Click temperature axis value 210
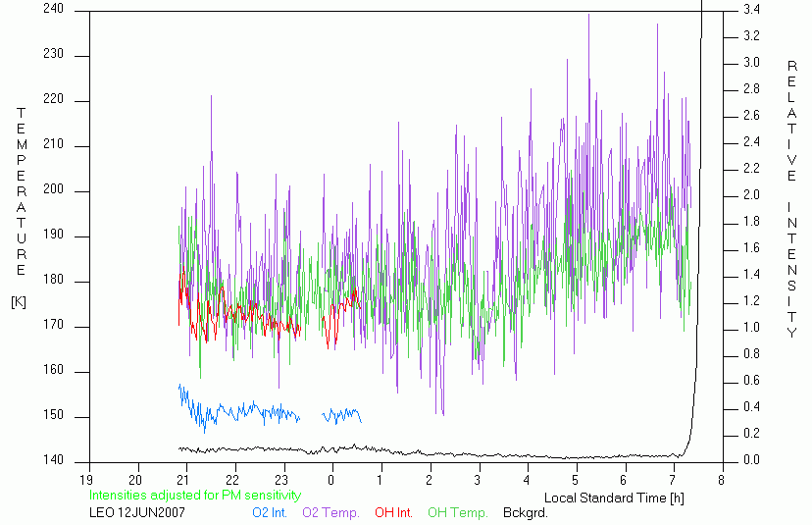Image resolution: width=812 pixels, height=525 pixels. tap(53, 144)
